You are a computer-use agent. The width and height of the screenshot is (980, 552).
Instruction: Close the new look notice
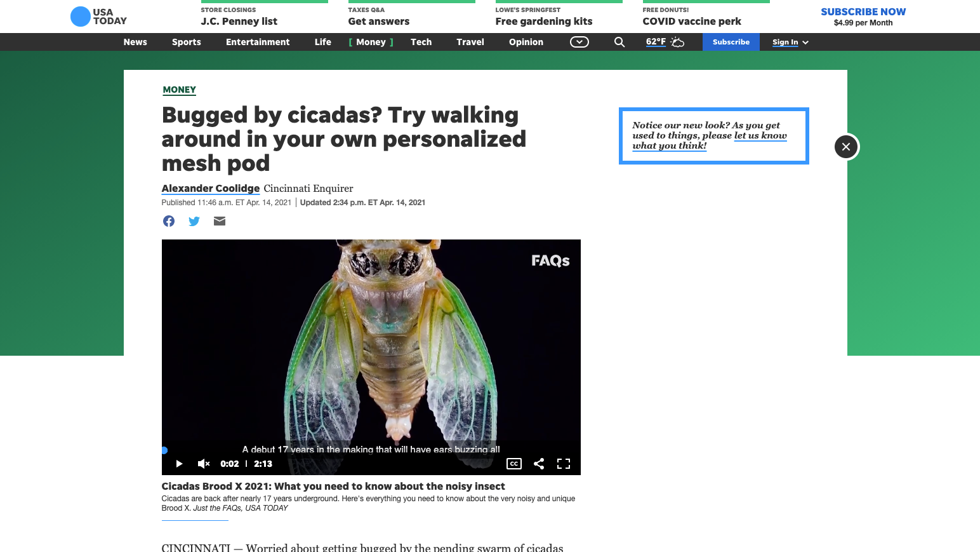coord(846,147)
